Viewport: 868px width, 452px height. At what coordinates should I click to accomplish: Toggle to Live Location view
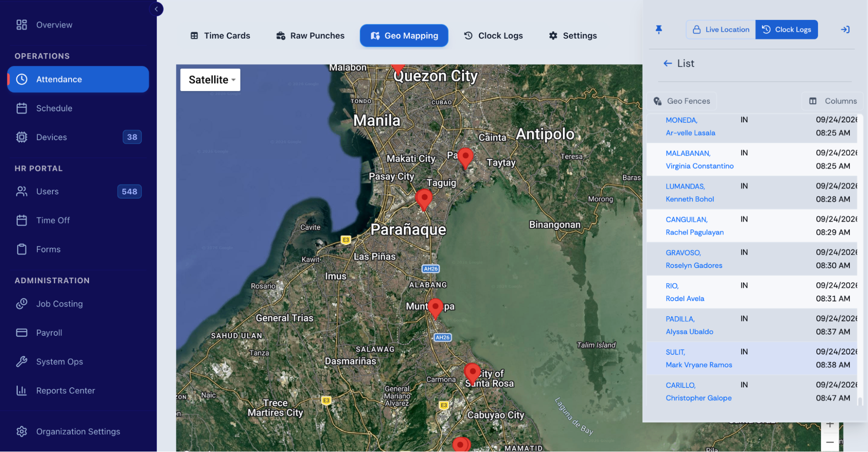(721, 29)
